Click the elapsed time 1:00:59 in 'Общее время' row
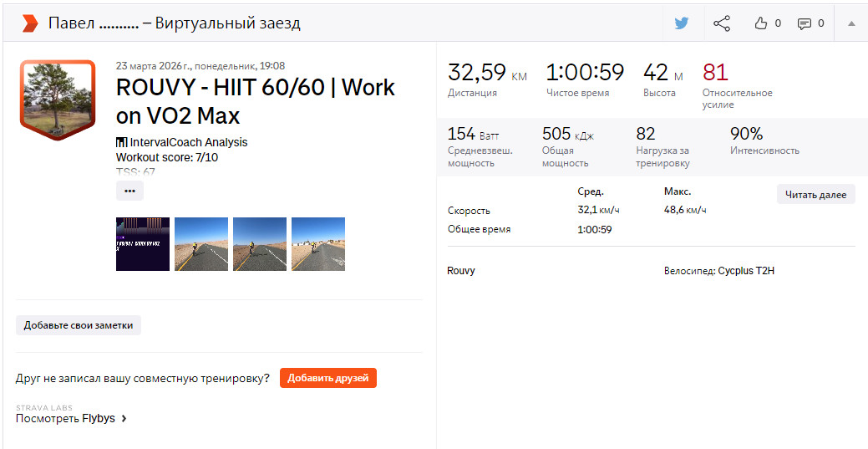 point(595,229)
